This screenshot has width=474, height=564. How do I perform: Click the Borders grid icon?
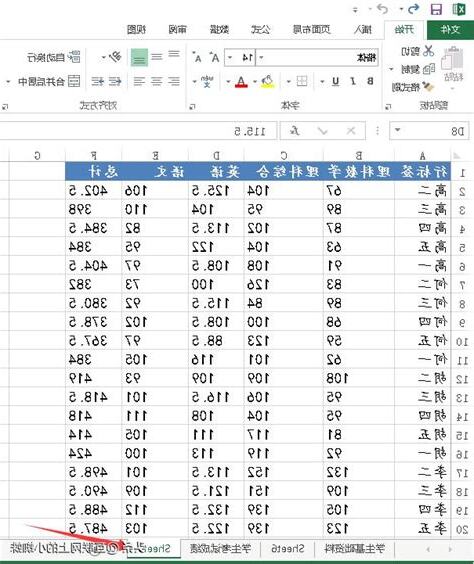tap(301, 81)
